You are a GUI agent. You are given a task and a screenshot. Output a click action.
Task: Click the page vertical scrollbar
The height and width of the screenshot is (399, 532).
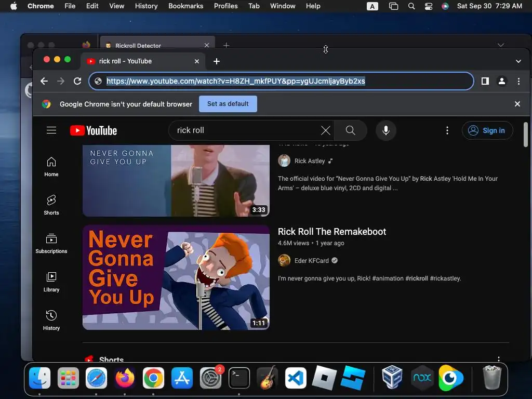click(526, 135)
